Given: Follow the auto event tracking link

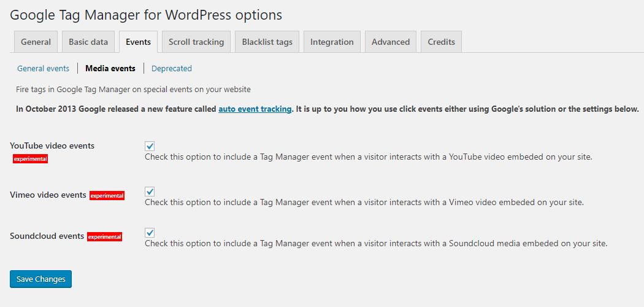Looking at the screenshot, I should tap(255, 109).
